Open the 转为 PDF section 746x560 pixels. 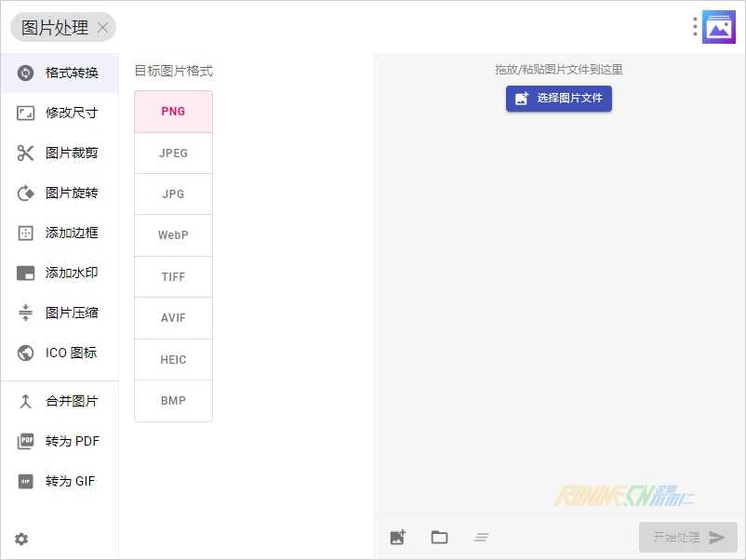pos(60,442)
